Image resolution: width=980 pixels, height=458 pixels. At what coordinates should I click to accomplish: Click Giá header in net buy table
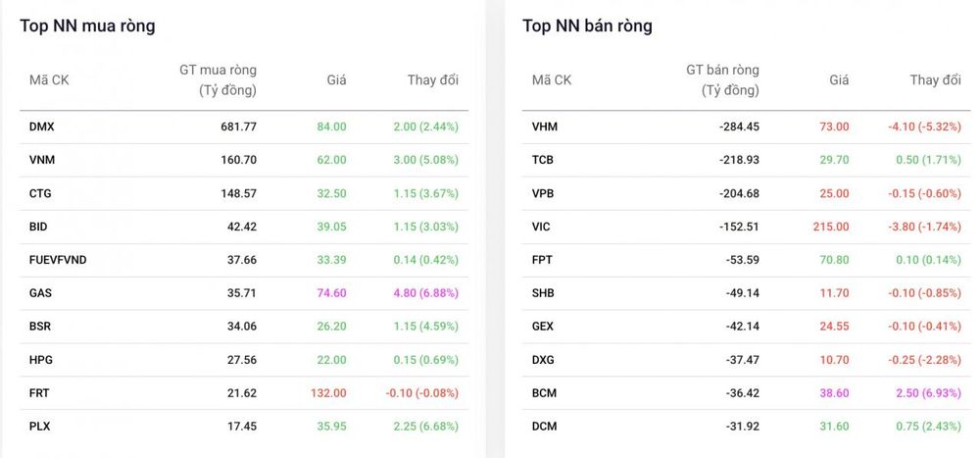pos(336,80)
